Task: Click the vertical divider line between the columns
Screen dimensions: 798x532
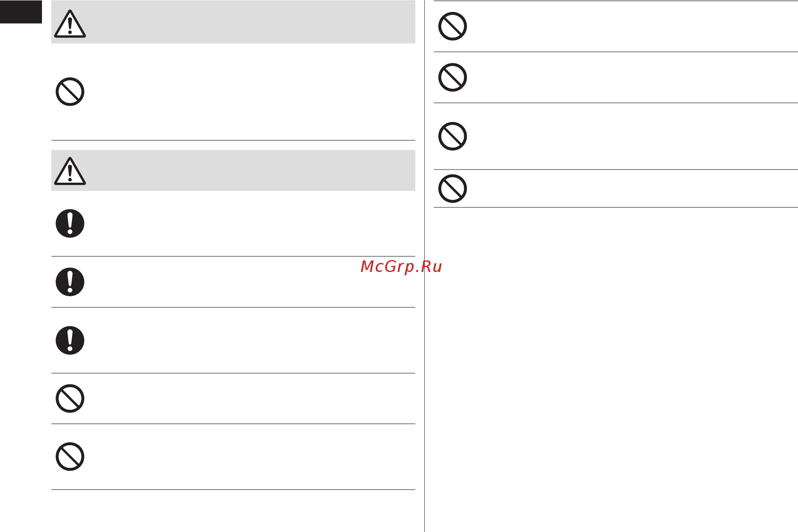Action: click(424, 266)
